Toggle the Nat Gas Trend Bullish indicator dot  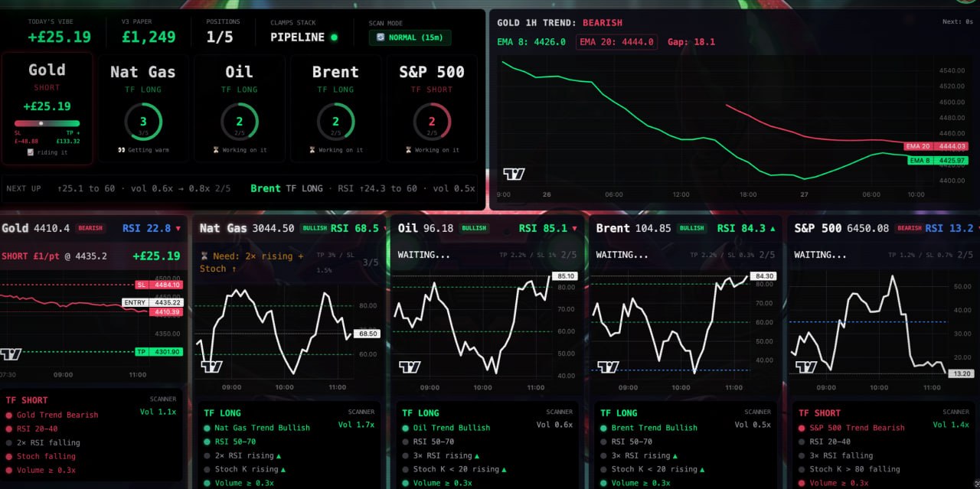[x=207, y=429]
